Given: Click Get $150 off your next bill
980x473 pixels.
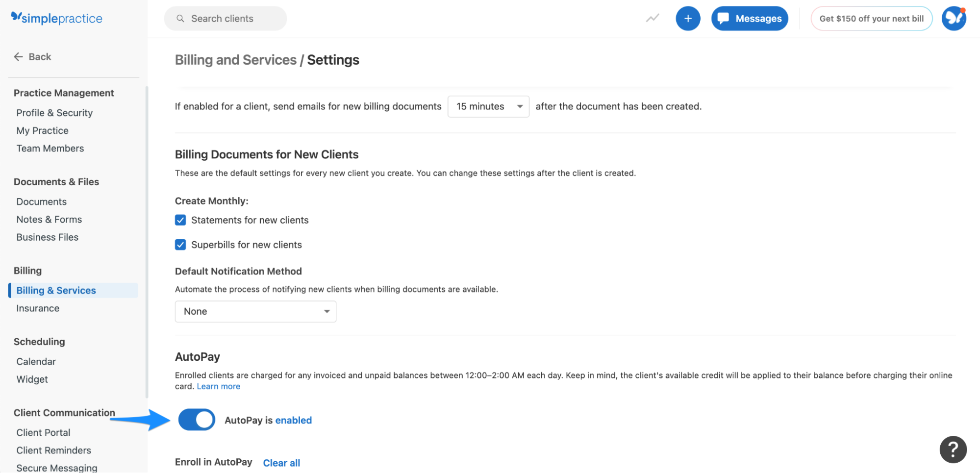Looking at the screenshot, I should pos(871,18).
